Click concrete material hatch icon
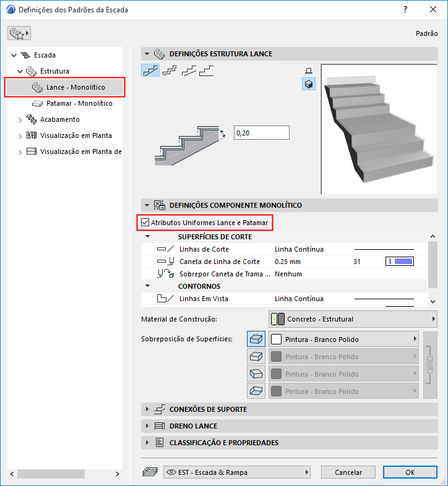Image resolution: width=448 pixels, height=486 pixels. click(278, 319)
